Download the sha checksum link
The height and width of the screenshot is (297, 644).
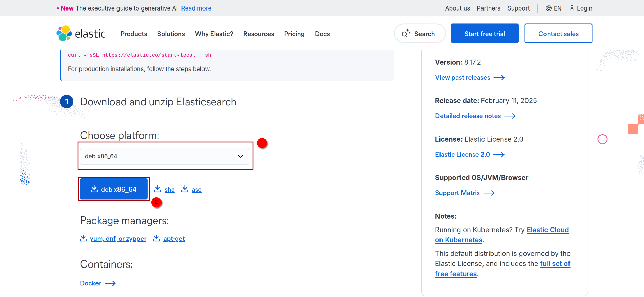170,190
